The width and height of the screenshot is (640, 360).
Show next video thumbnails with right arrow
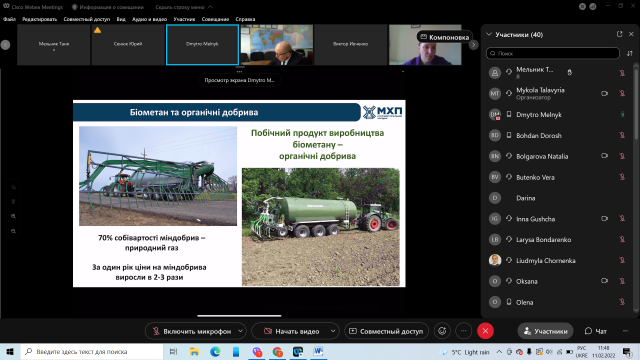tap(473, 45)
